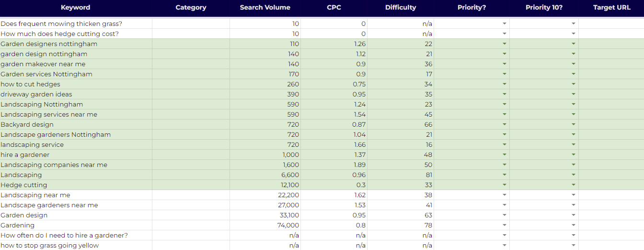Click the CPC column header

pyautogui.click(x=334, y=7)
